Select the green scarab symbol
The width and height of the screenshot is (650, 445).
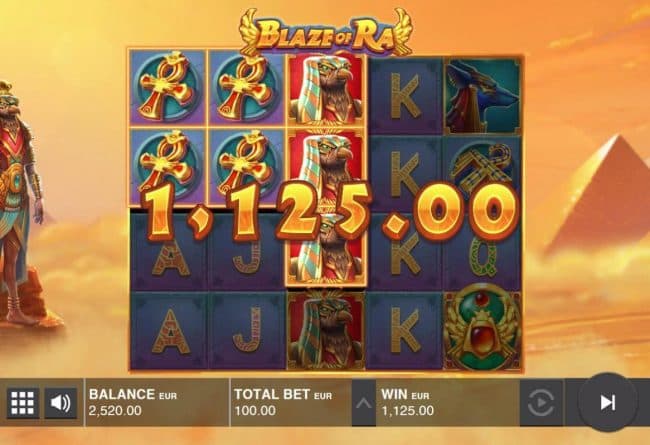483,328
